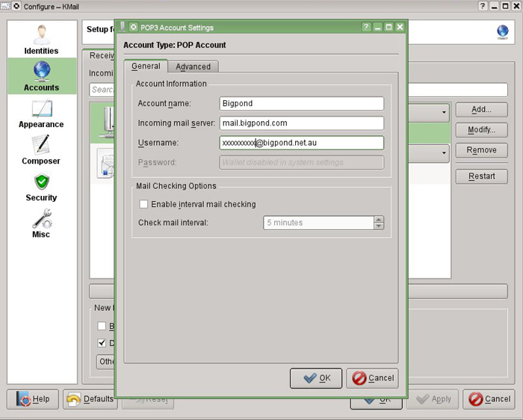523x420 pixels.
Task: Click the Restart button
Action: pos(481,176)
